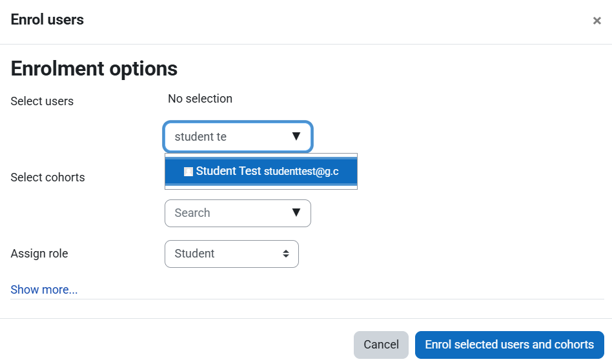Click the up-down arrows on the role selector
612x364 pixels.
[x=286, y=254]
